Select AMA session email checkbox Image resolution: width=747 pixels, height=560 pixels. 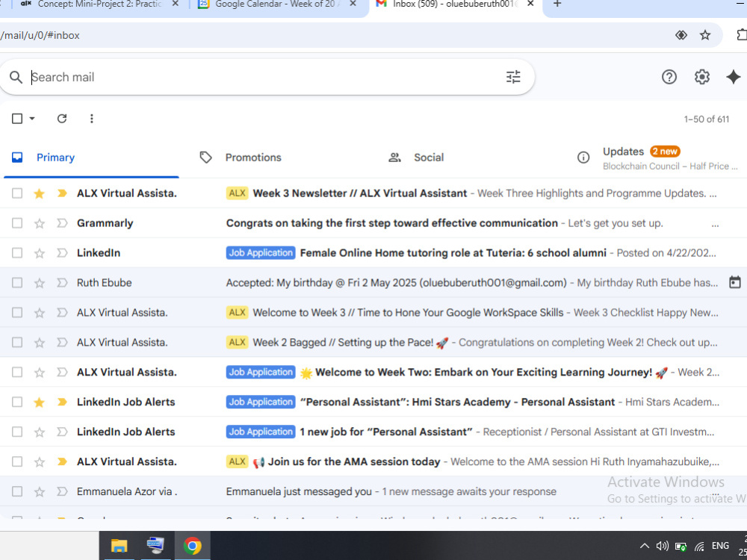coord(17,461)
